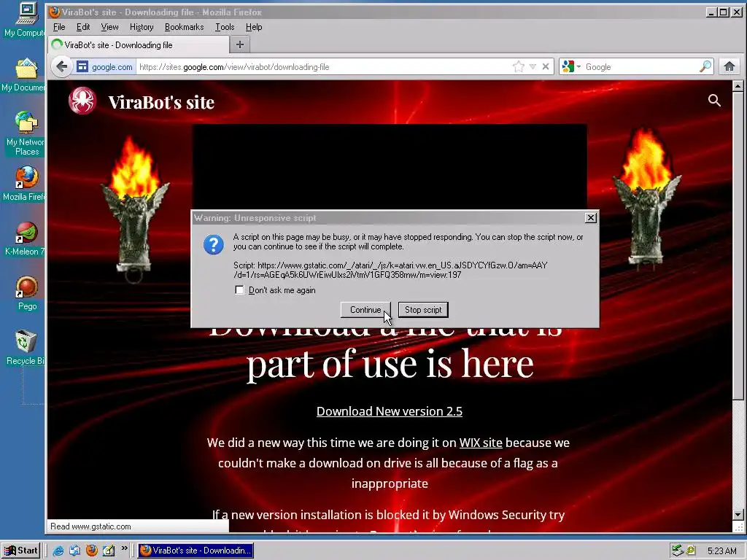Click the site search magnifier icon

(713, 100)
